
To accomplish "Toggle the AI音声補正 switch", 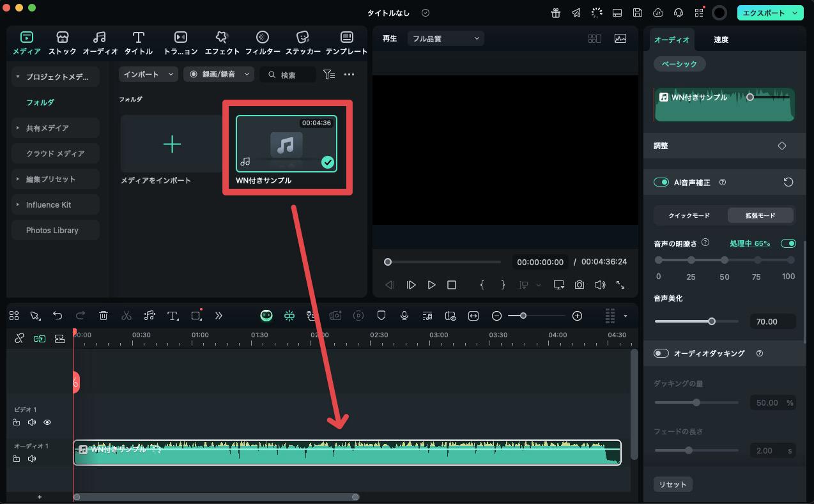I will point(661,182).
